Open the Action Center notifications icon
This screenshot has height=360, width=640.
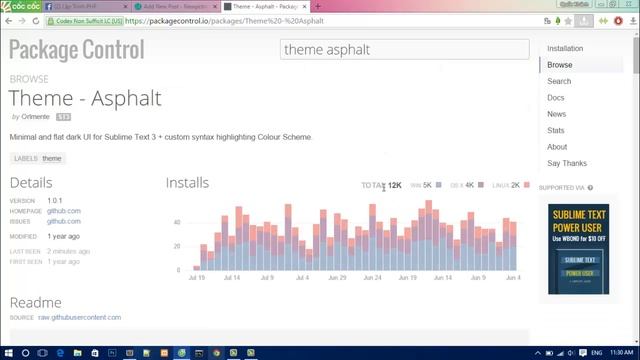(583, 353)
